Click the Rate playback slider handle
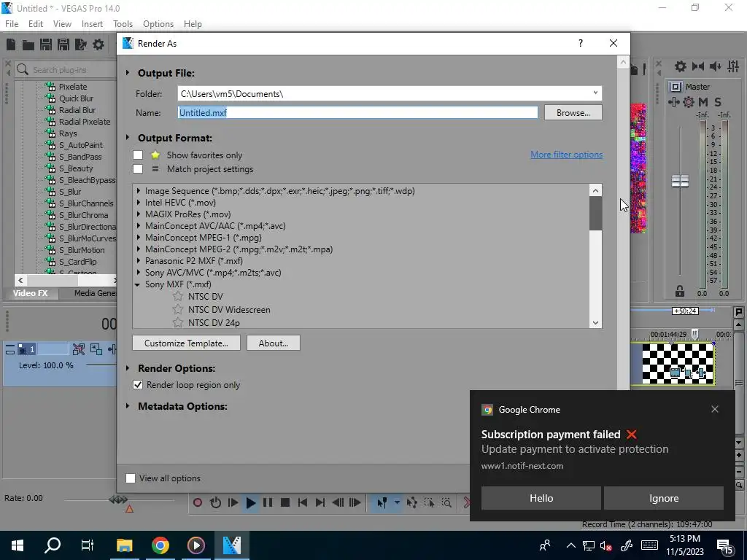 [x=118, y=499]
